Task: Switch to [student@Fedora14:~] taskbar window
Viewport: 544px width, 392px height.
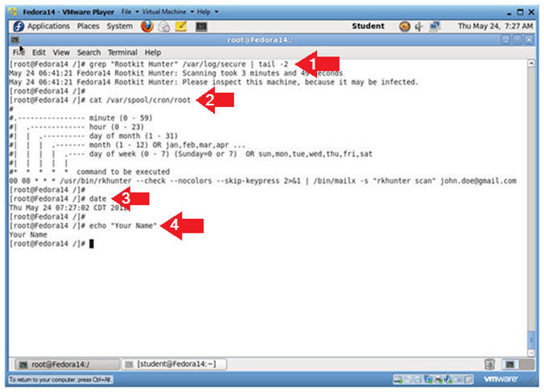Action: click(x=175, y=365)
